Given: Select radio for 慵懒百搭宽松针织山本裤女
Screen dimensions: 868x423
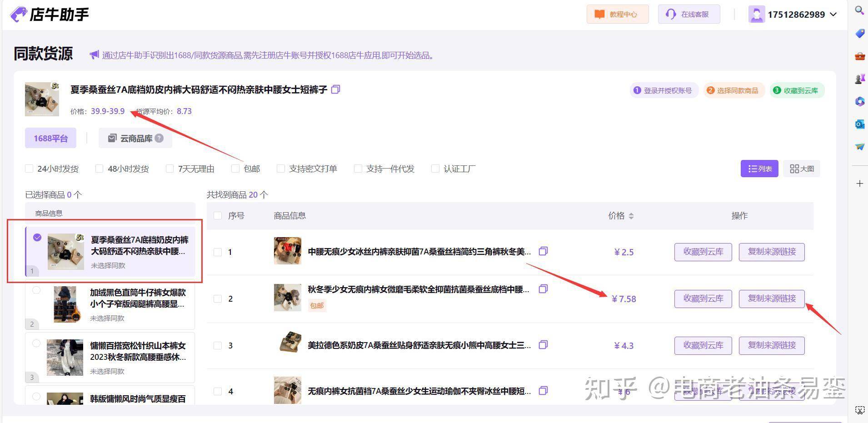Looking at the screenshot, I should 36,343.
